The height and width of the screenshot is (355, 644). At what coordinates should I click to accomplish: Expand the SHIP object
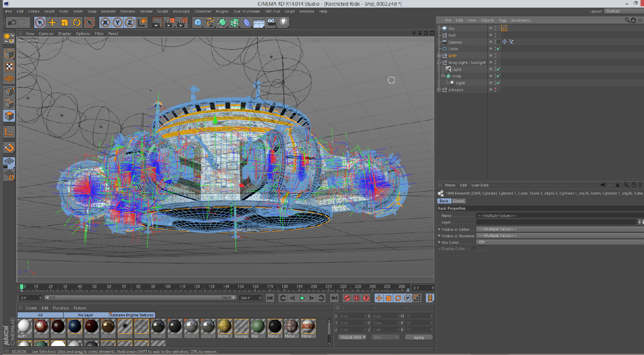(x=439, y=56)
